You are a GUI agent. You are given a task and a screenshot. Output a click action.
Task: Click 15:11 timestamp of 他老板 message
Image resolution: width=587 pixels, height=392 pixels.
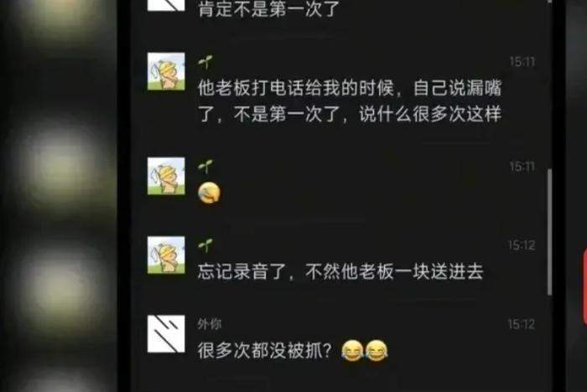522,62
